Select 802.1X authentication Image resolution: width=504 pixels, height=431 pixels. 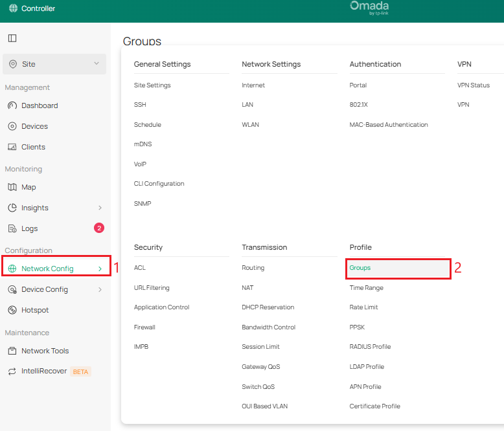(358, 104)
